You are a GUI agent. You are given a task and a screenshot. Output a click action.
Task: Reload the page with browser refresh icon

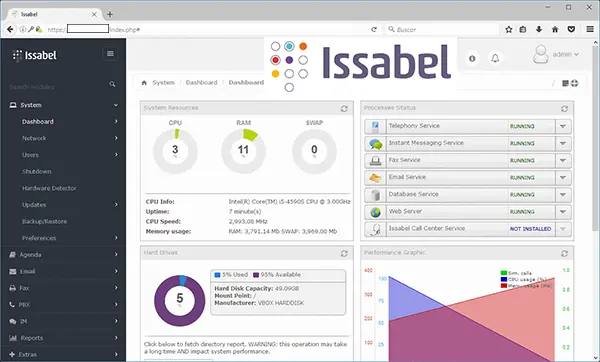click(374, 29)
